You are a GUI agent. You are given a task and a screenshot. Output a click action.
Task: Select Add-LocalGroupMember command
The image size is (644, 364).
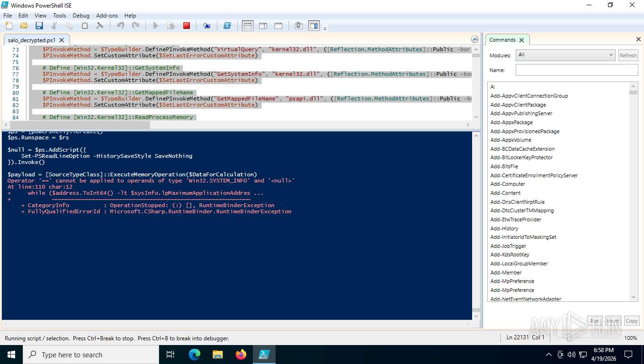pos(519,264)
